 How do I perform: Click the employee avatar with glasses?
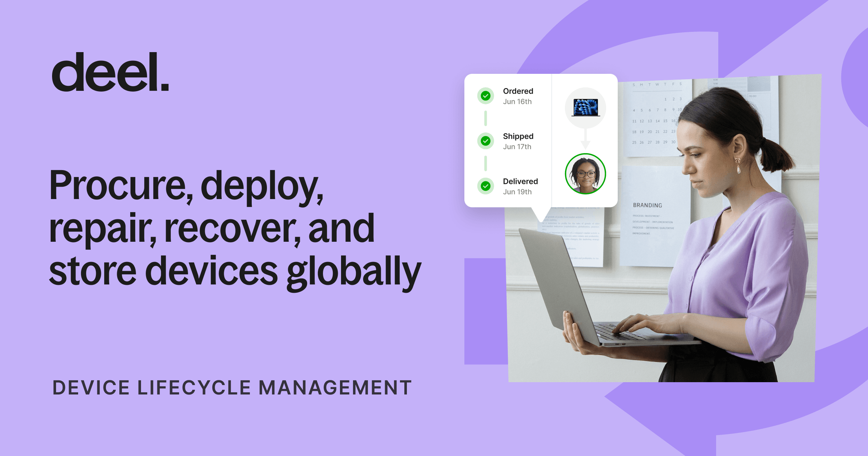tap(586, 174)
